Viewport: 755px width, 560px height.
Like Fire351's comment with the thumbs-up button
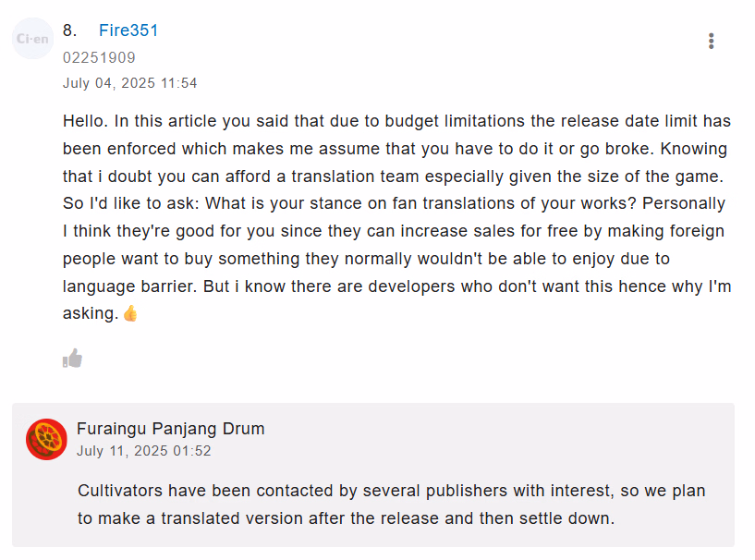pyautogui.click(x=72, y=358)
